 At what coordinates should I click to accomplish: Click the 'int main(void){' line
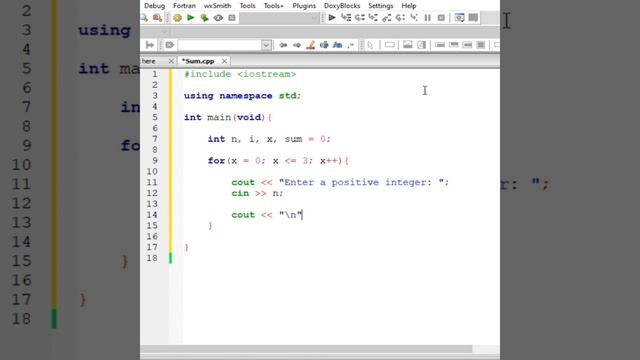(x=228, y=117)
